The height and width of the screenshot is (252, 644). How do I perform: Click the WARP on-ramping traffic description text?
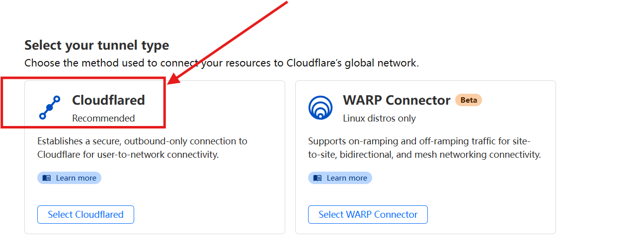pos(424,148)
